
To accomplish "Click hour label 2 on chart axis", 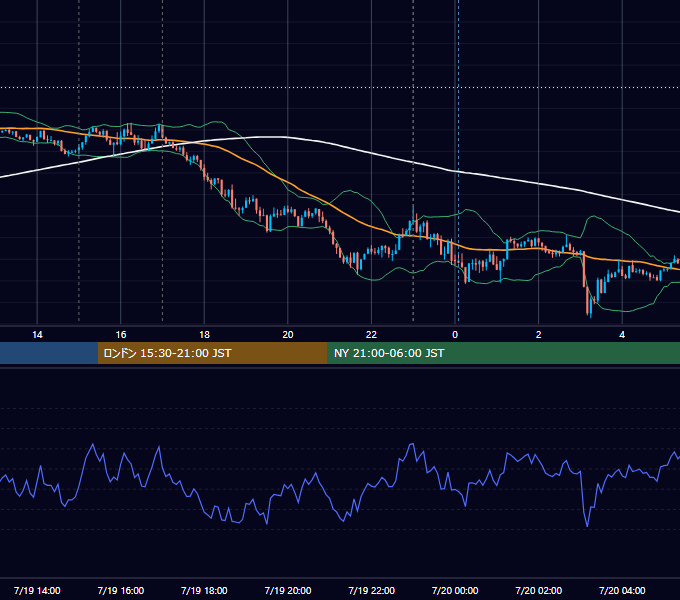I will pyautogui.click(x=538, y=335).
